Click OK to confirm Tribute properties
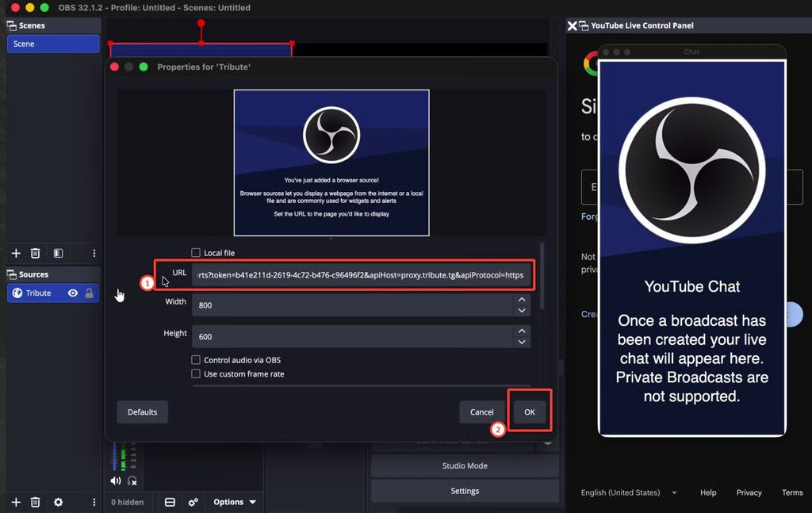The height and width of the screenshot is (513, 812). [x=529, y=412]
